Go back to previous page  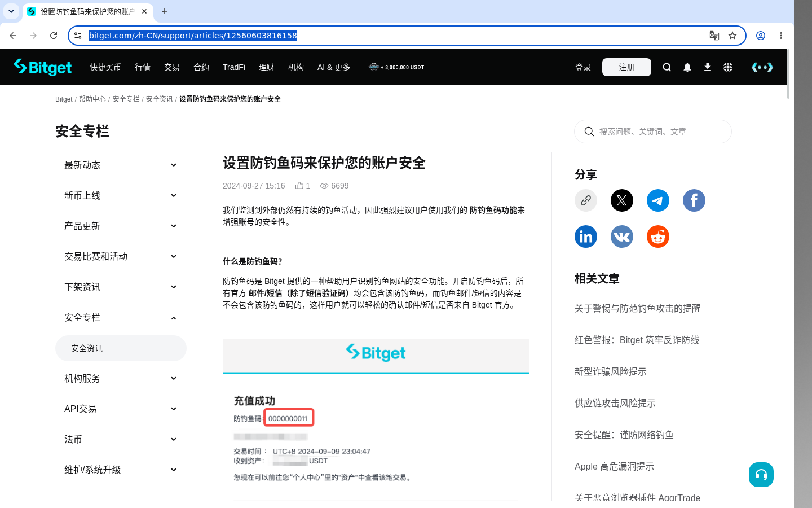(13, 36)
